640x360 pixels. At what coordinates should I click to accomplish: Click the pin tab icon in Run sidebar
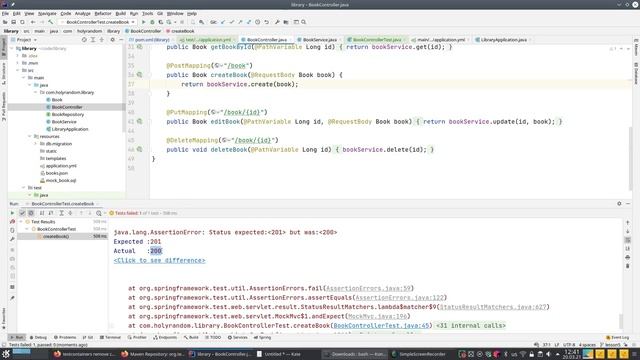[12, 298]
